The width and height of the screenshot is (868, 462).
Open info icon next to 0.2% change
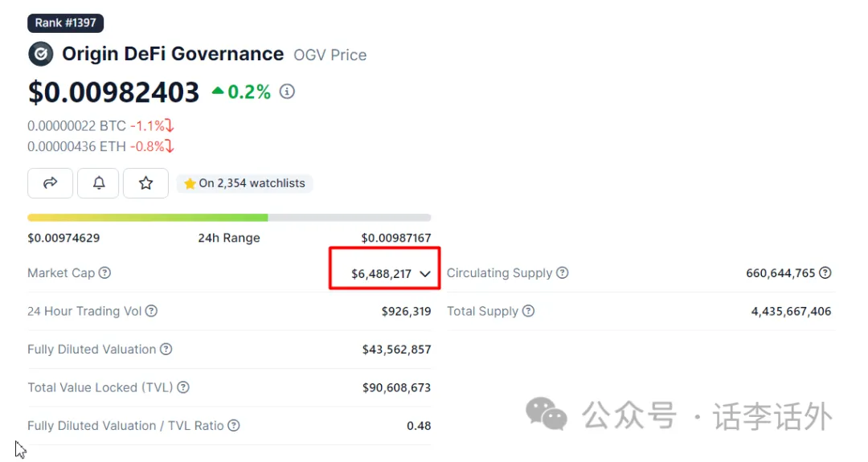pos(287,92)
